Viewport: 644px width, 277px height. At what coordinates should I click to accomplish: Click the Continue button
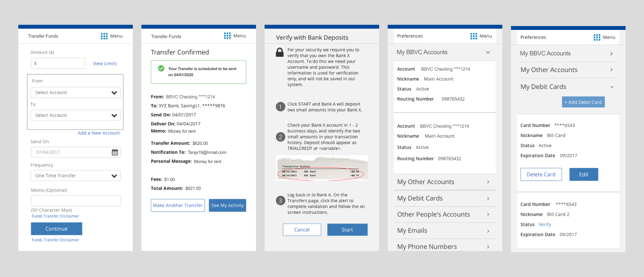[56, 229]
